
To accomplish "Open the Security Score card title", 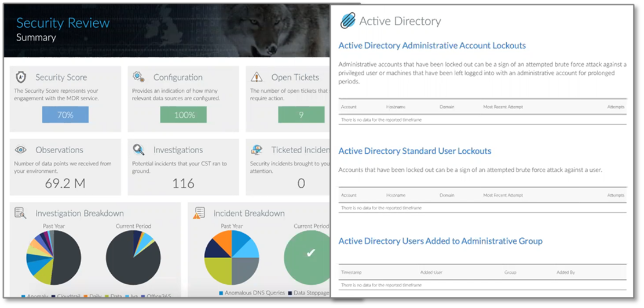I will click(x=61, y=77).
